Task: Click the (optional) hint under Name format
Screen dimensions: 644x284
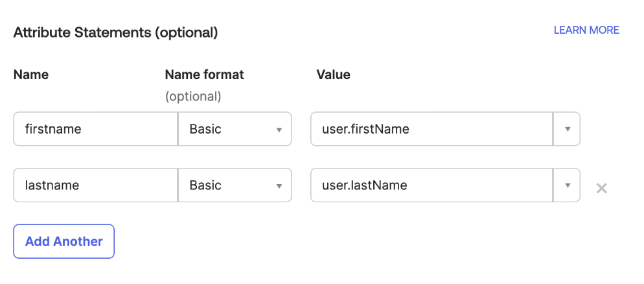Action: [193, 97]
